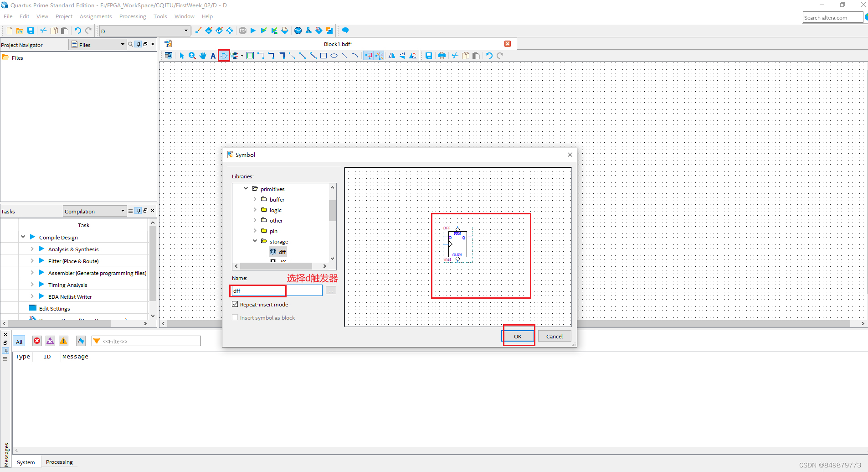Screen dimensions: 868x472
Task: Expand the pin library folder
Action: click(255, 230)
